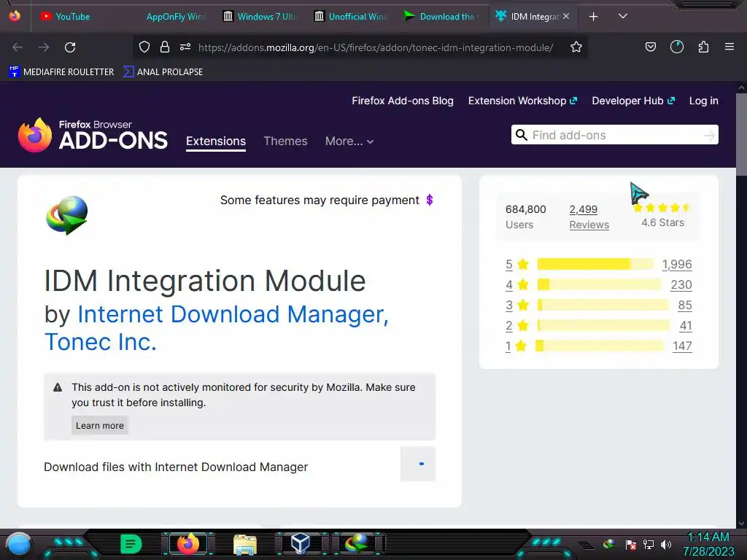Click the Firefox Add-ons Blog link

pyautogui.click(x=403, y=101)
